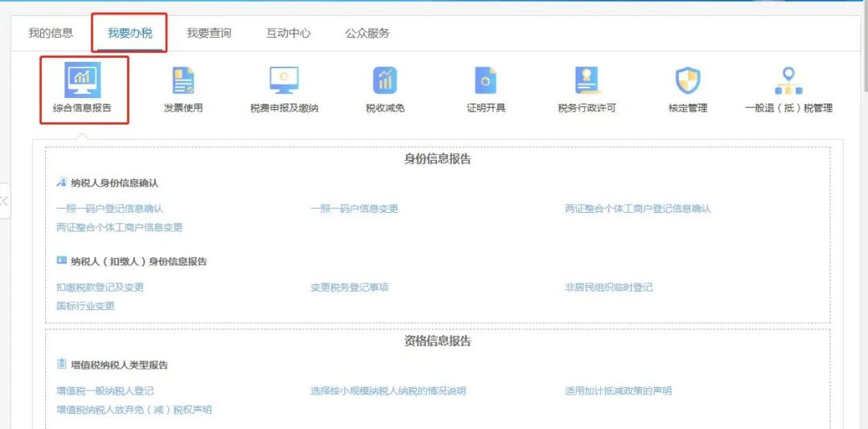Switch to 我的信息 tab
The height and width of the screenshot is (429, 868).
point(51,33)
